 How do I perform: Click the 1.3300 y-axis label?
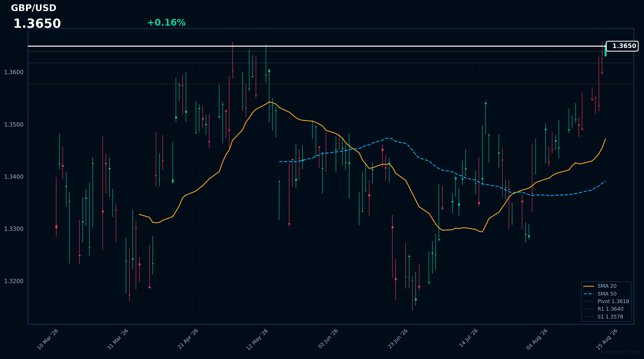[x=14, y=229]
